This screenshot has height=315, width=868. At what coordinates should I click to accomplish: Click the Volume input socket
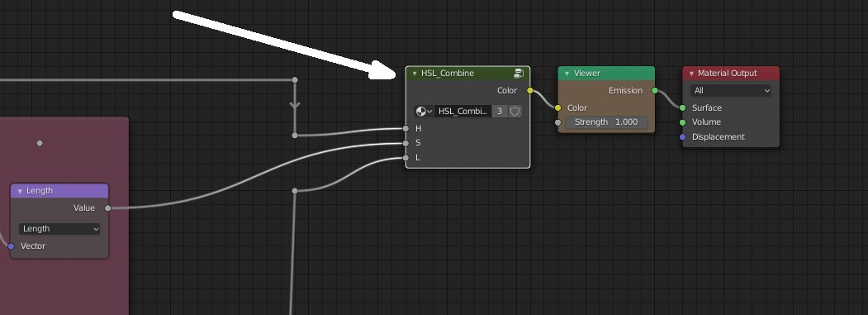coord(682,122)
